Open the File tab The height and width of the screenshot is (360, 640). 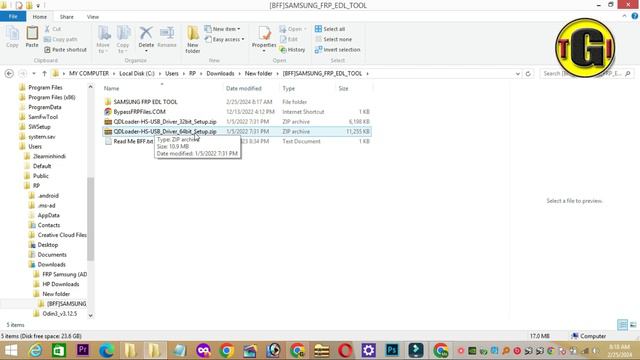[x=13, y=16]
